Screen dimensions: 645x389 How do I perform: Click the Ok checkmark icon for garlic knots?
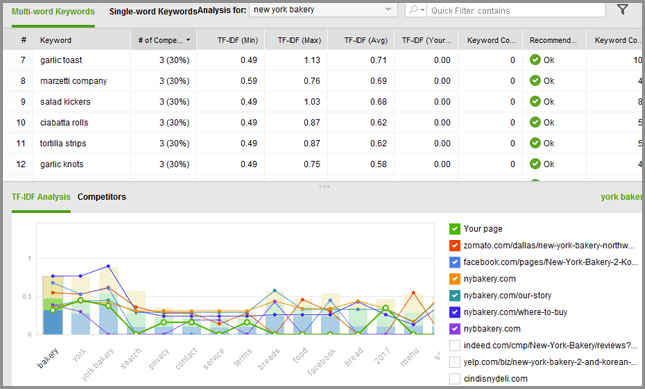535,164
